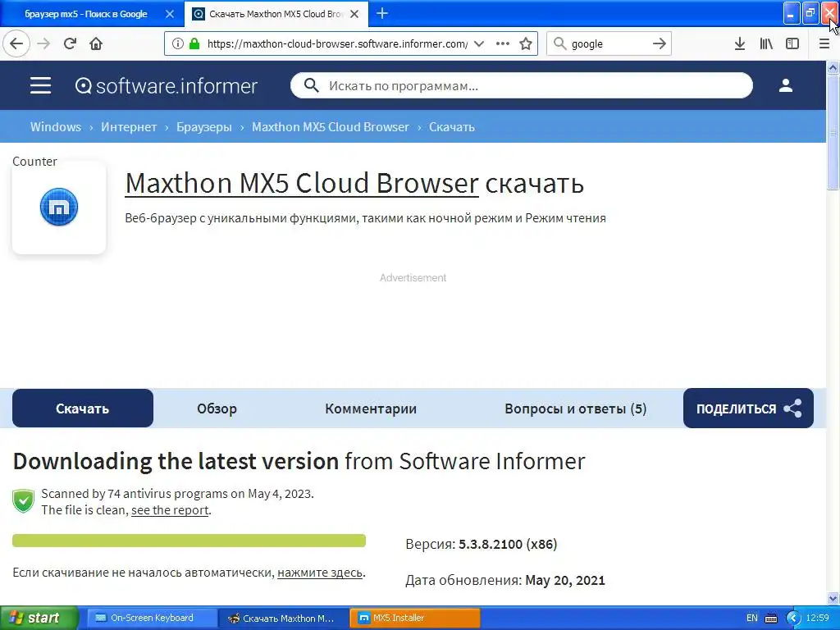The width and height of the screenshot is (840, 630).
Task: Click the ПОДЕЛИТЬСЯ share button
Action: (748, 409)
